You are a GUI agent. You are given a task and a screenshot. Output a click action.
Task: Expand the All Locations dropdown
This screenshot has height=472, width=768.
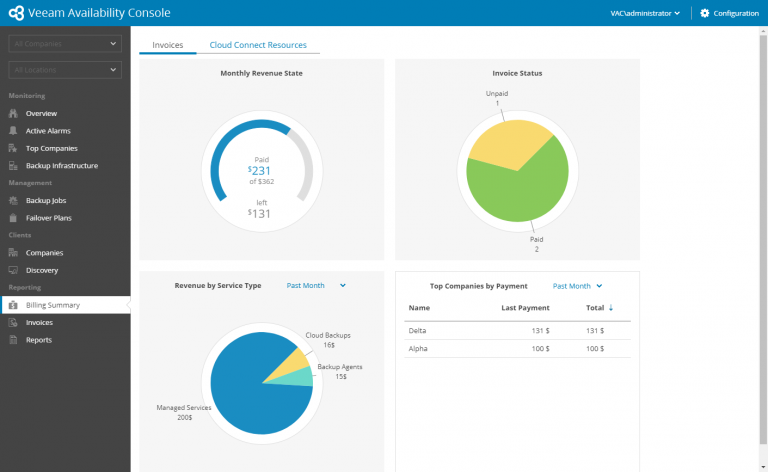(x=65, y=70)
